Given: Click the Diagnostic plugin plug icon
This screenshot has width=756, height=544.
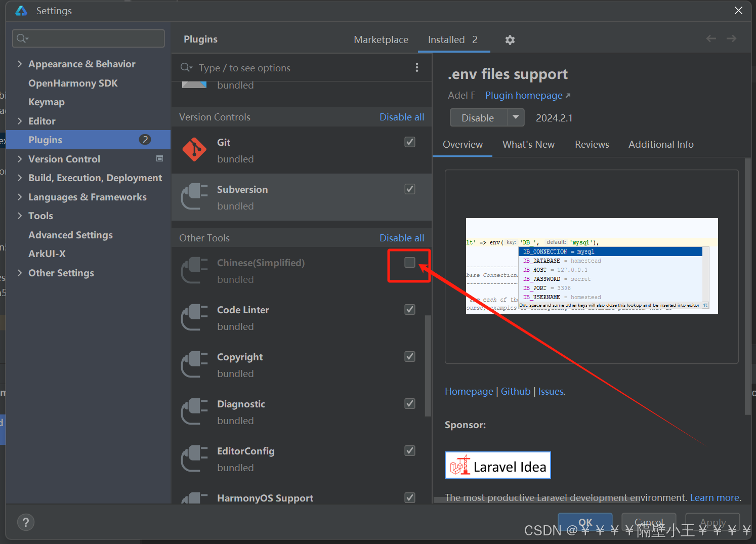Looking at the screenshot, I should pos(194,411).
